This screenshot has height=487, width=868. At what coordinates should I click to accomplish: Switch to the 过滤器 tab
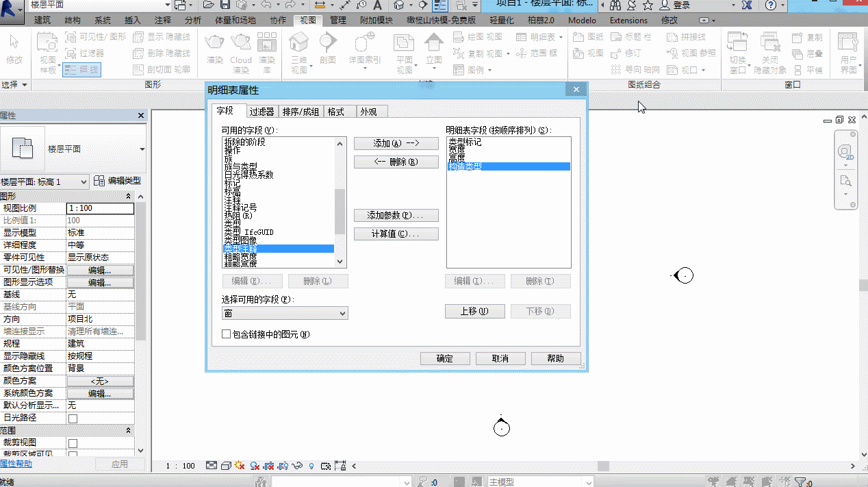pyautogui.click(x=261, y=112)
